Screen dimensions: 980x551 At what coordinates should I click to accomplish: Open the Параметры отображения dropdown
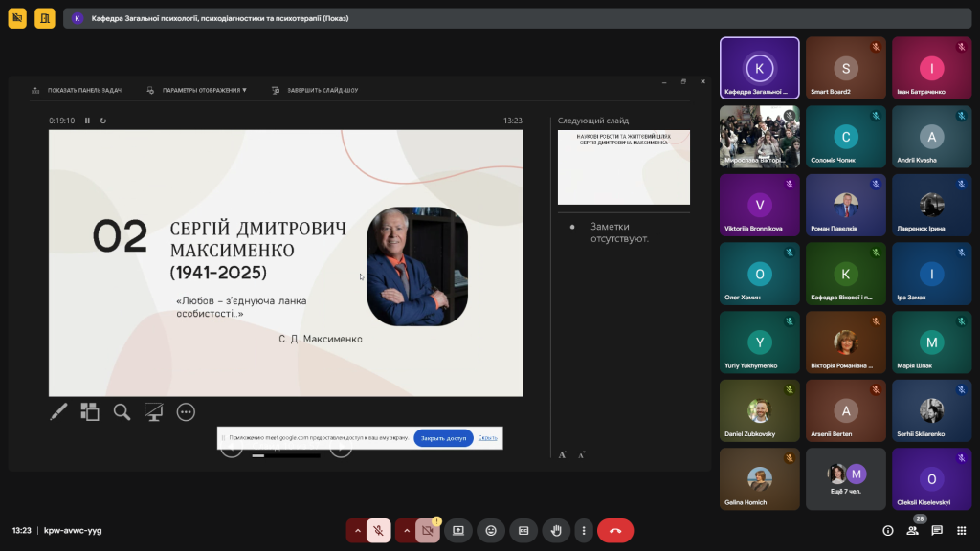pos(203,90)
